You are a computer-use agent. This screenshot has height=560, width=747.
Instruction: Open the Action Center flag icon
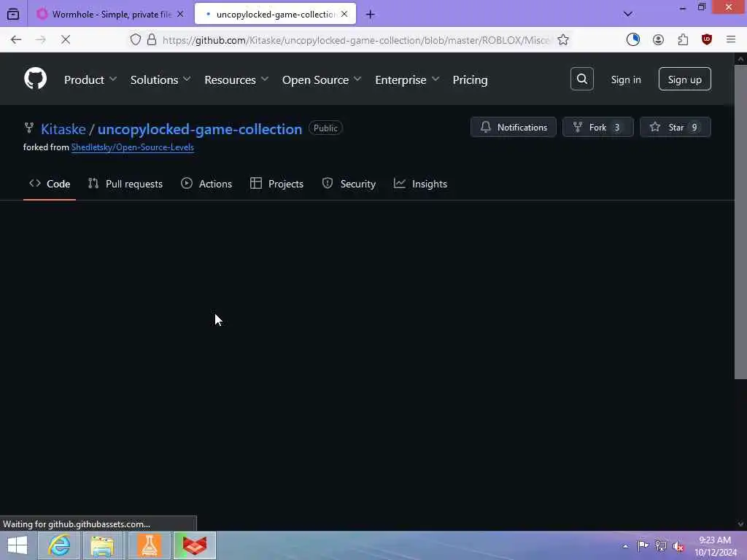pos(643,545)
